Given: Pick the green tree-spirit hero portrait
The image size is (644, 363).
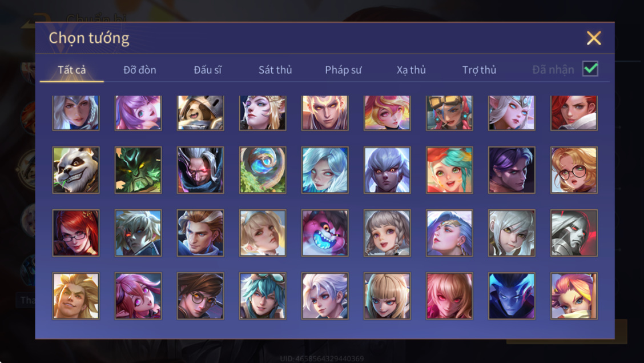Looking at the screenshot, I should click(x=138, y=170).
